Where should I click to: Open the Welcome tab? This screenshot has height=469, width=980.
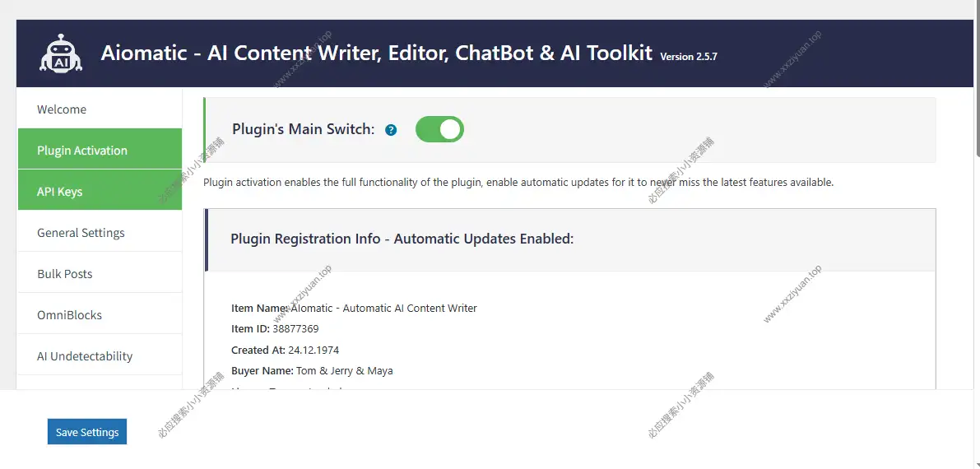62,109
